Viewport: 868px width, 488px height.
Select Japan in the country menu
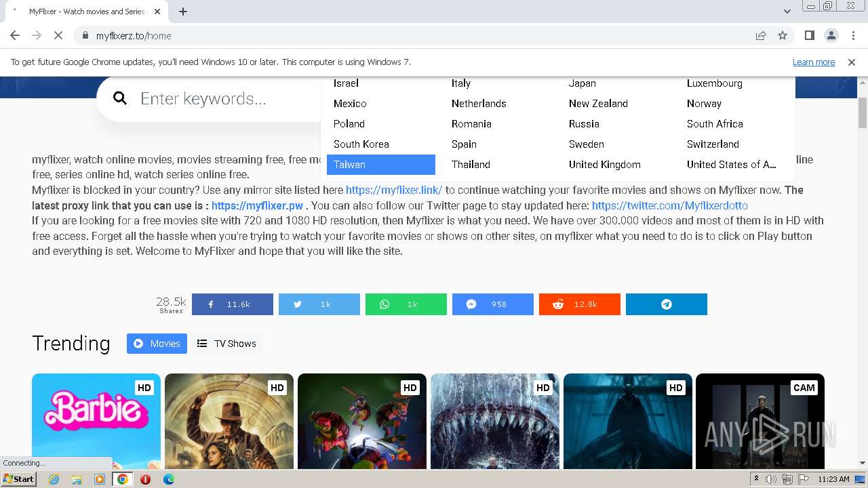[583, 83]
